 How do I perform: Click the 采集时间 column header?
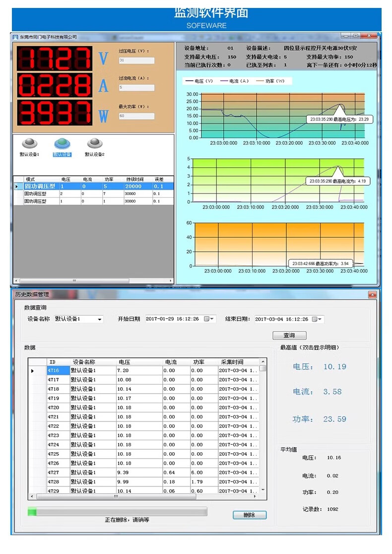232,362
